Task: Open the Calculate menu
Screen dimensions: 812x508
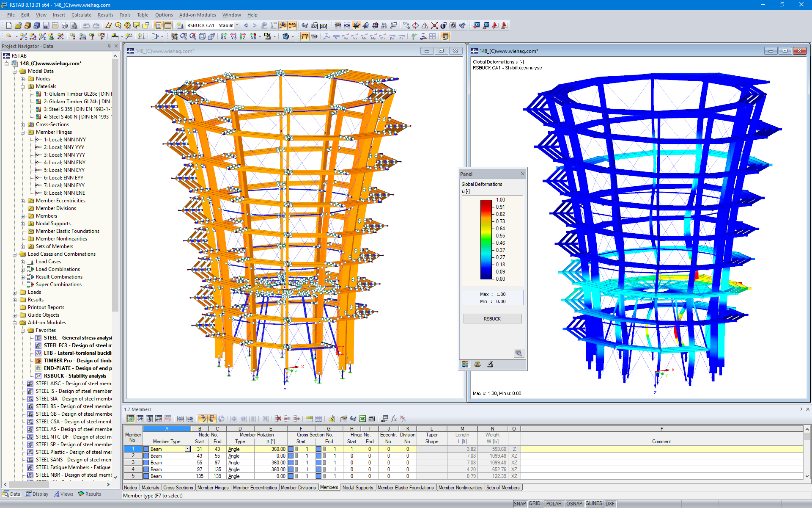Action: 81,15
